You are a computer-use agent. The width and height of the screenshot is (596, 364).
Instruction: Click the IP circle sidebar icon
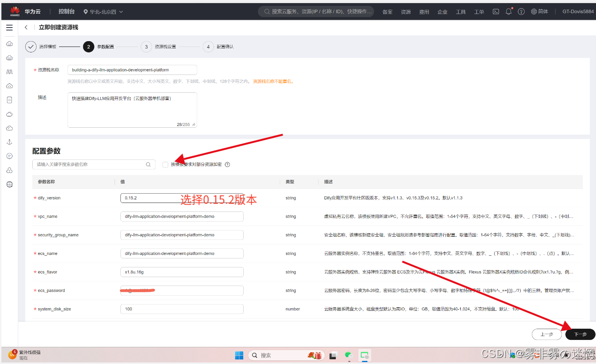tap(10, 156)
